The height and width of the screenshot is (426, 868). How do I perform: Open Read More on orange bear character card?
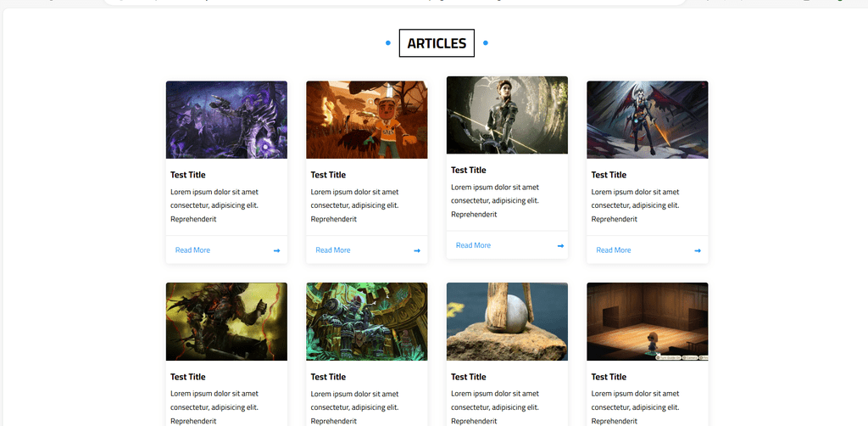[x=332, y=250]
